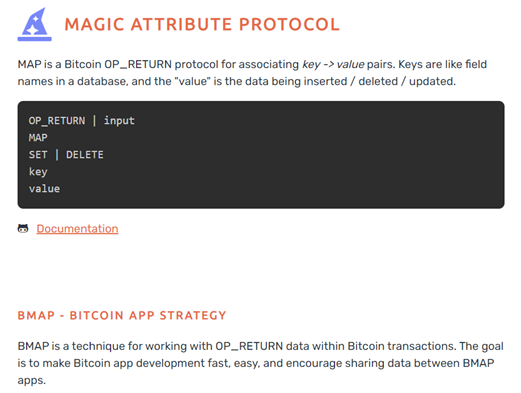
Task: Click the key line in code block
Action: 38,172
